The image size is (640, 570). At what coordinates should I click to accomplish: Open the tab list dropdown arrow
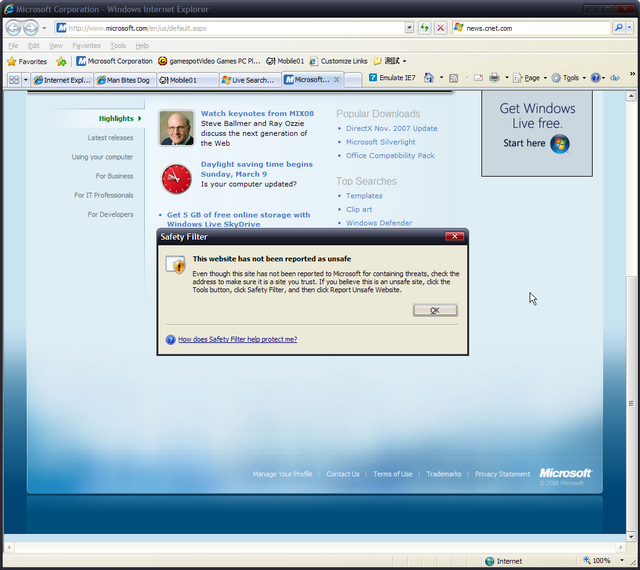pyautogui.click(x=25, y=80)
